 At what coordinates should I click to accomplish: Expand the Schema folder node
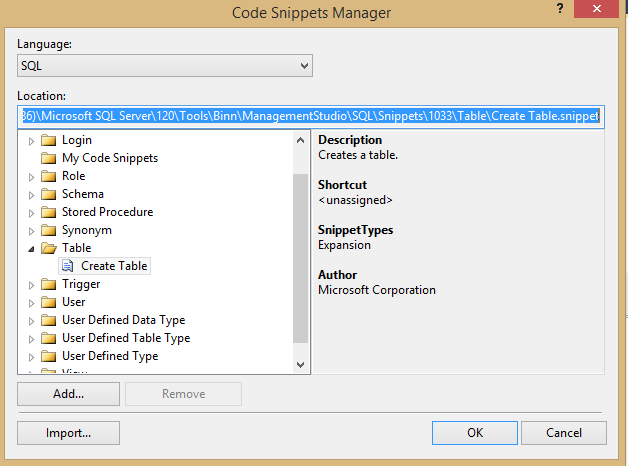[x=31, y=195]
